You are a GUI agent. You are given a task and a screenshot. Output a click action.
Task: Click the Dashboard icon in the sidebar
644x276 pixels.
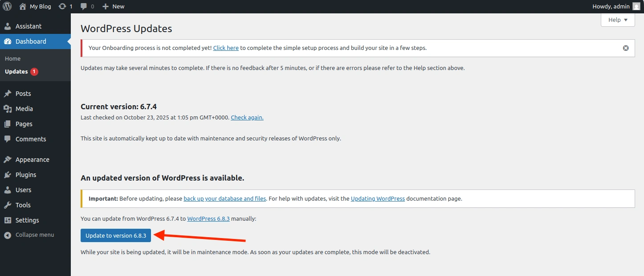click(x=8, y=41)
